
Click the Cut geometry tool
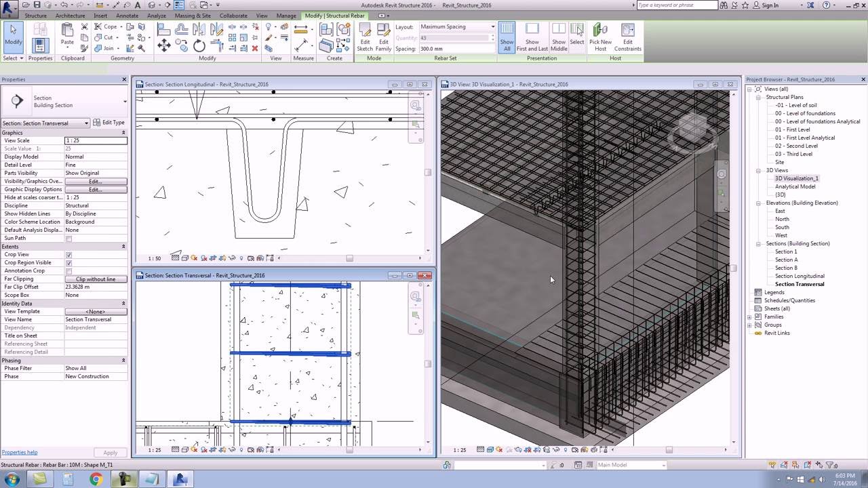point(104,37)
